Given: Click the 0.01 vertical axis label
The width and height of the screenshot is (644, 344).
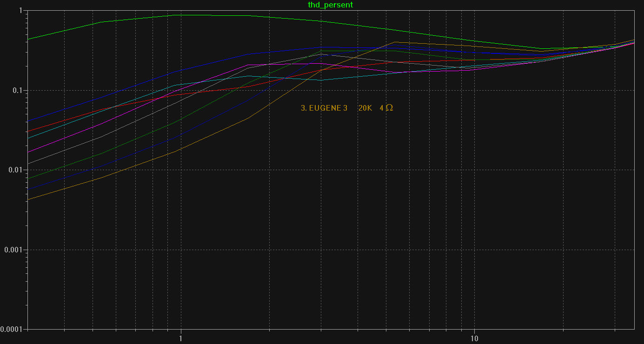Looking at the screenshot, I should (16, 170).
